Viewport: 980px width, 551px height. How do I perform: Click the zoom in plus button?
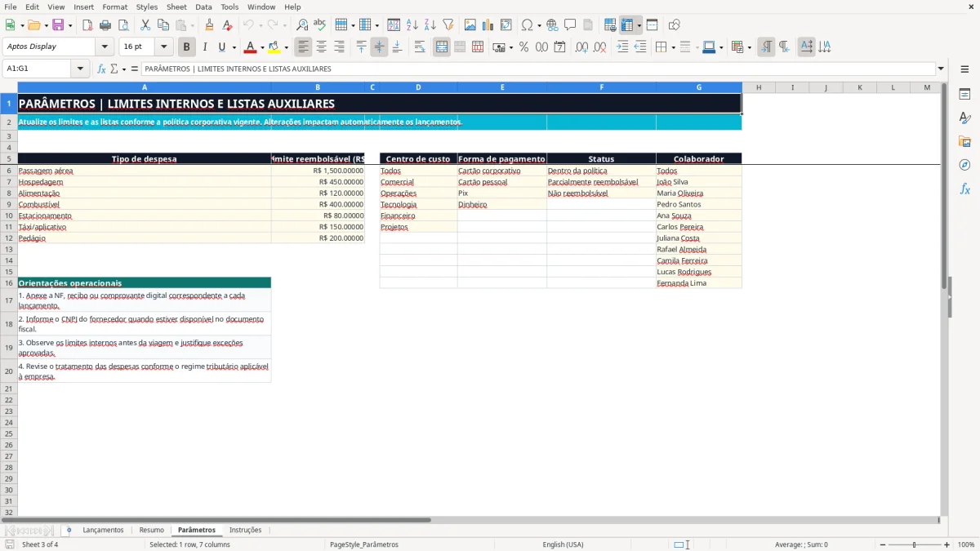pyautogui.click(x=947, y=544)
